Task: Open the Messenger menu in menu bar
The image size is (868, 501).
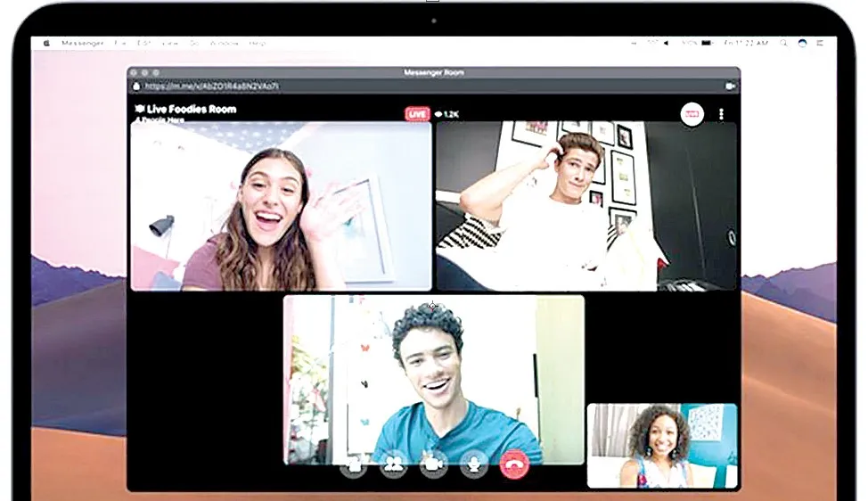Action: point(83,43)
